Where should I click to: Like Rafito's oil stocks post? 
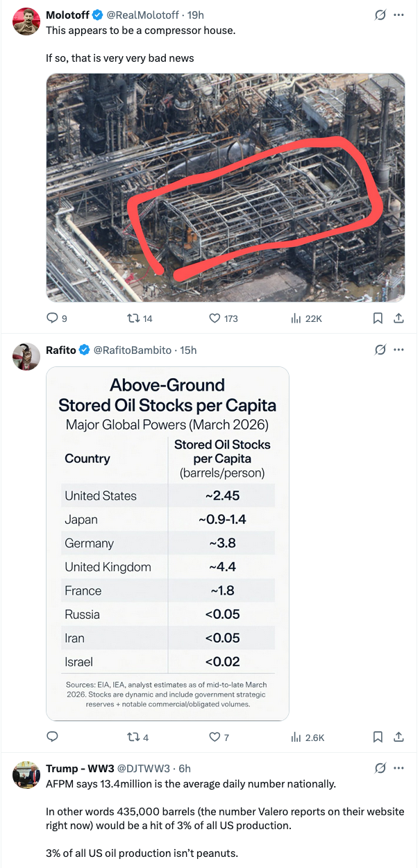pos(215,737)
